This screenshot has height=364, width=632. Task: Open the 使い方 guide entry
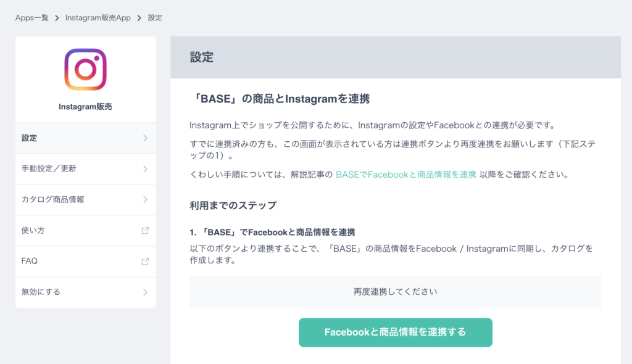(33, 231)
